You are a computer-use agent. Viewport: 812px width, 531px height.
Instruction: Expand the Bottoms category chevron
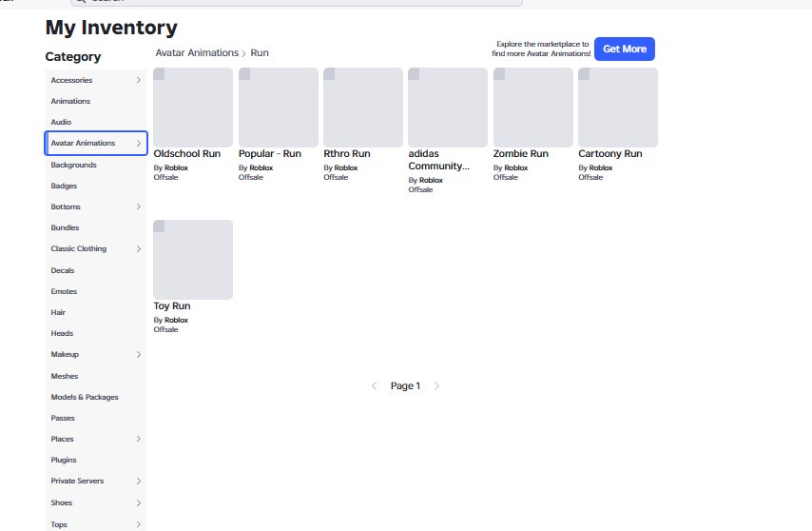pyautogui.click(x=138, y=206)
